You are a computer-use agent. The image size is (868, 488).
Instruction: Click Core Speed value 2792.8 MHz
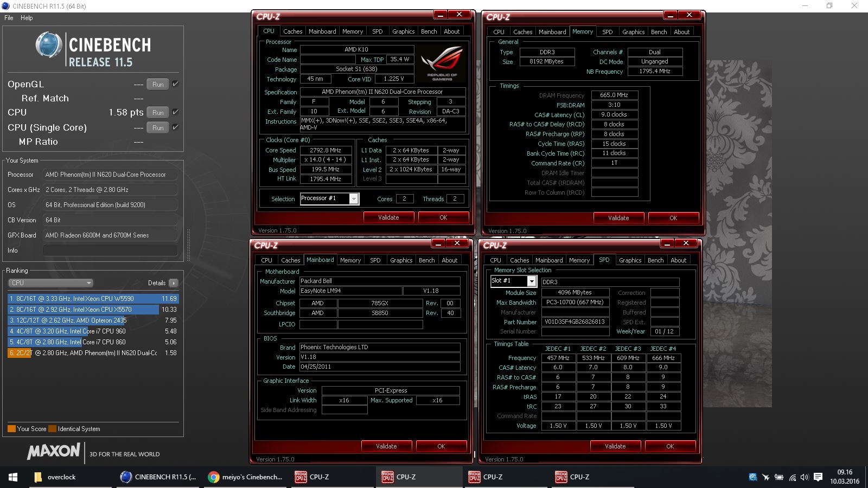tap(325, 150)
